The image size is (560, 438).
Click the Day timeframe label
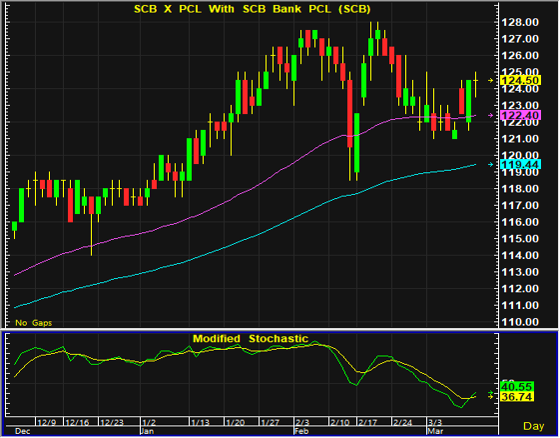[534, 426]
